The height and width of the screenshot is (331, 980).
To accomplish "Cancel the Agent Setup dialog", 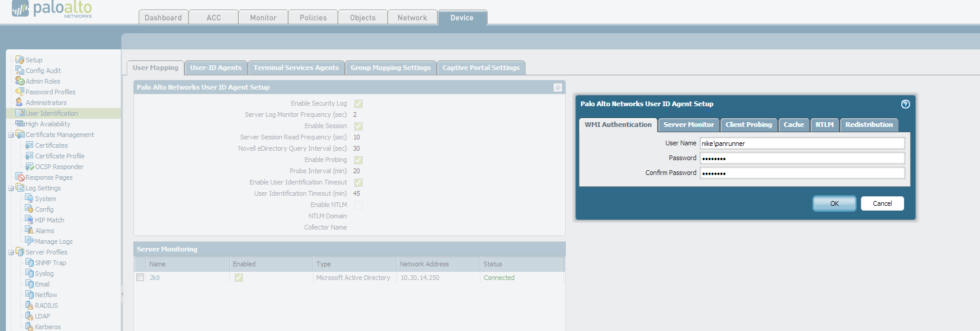I will tap(882, 203).
